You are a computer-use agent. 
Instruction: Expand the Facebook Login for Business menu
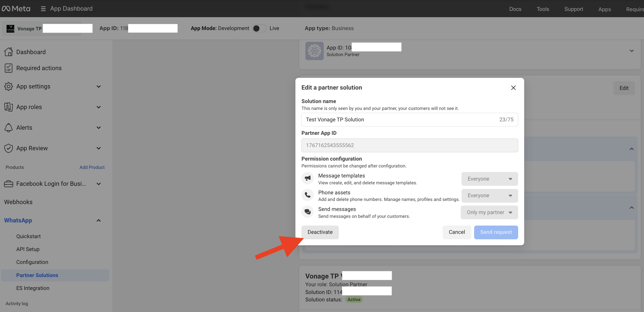coord(99,184)
